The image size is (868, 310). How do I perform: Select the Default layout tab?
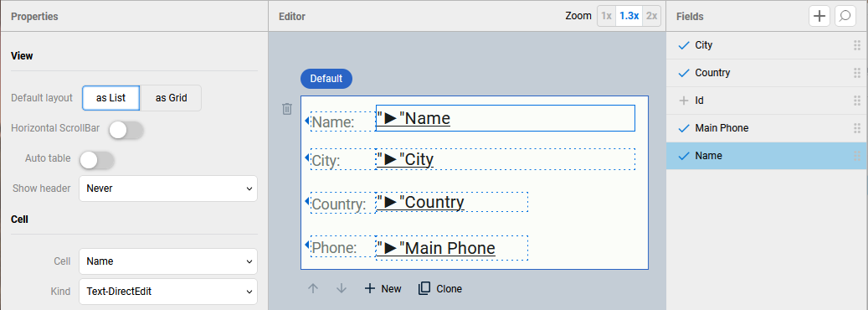[x=326, y=79]
